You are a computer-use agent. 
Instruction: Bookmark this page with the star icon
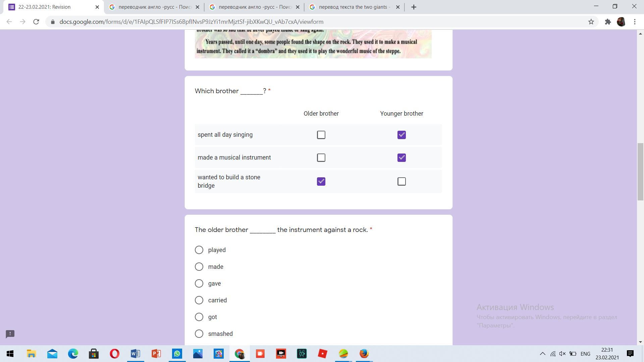click(x=591, y=22)
